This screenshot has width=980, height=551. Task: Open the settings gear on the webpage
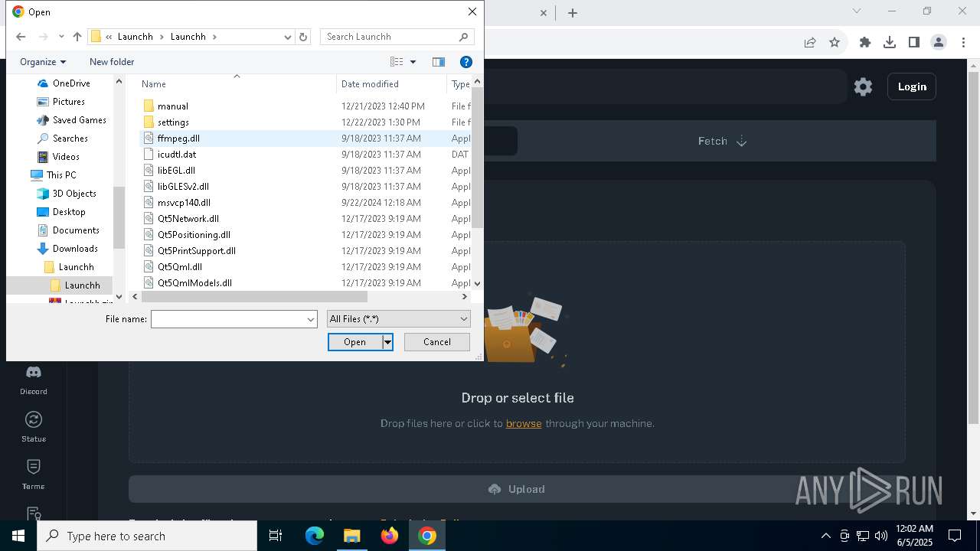863,86
